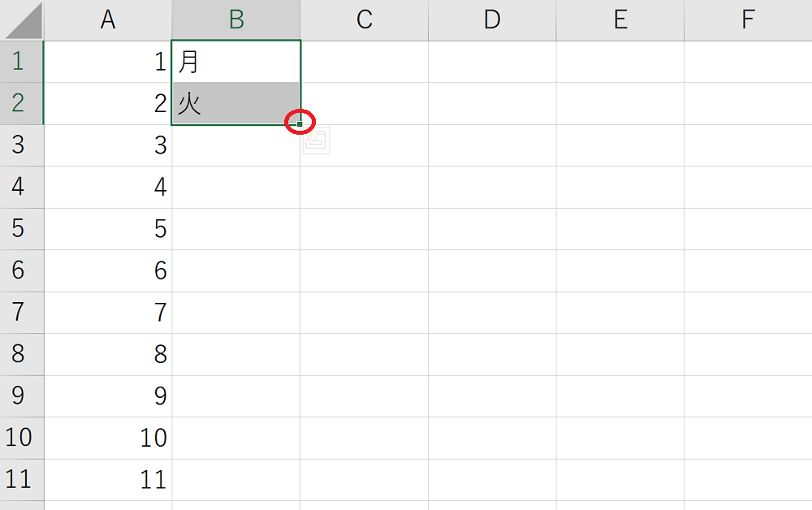Image resolution: width=812 pixels, height=510 pixels.
Task: Select column A header
Action: coord(108,20)
